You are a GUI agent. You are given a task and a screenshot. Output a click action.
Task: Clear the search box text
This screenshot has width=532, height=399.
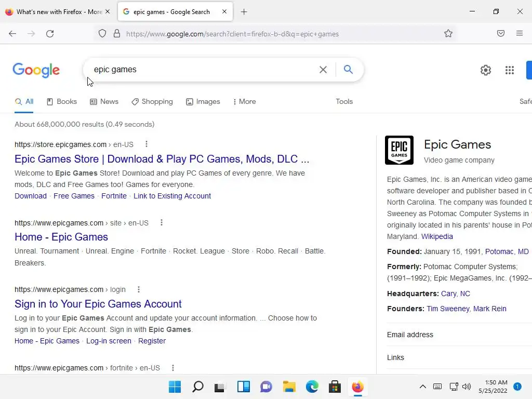tap(323, 70)
